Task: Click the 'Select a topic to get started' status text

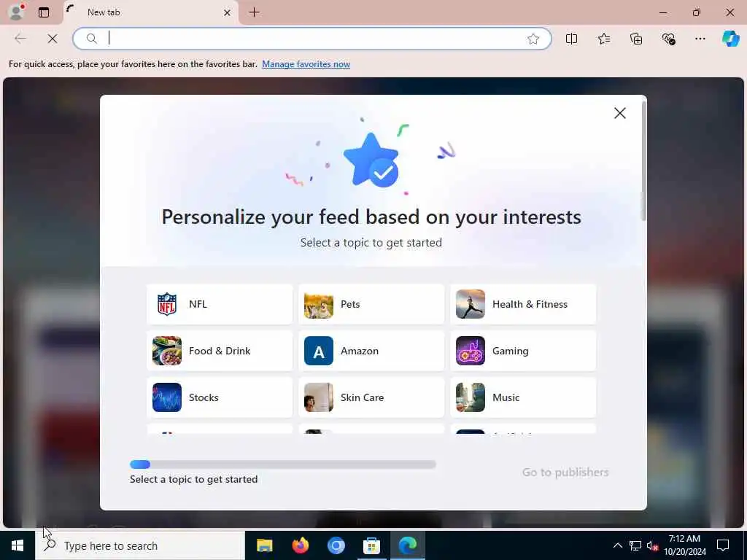Action: pyautogui.click(x=193, y=480)
